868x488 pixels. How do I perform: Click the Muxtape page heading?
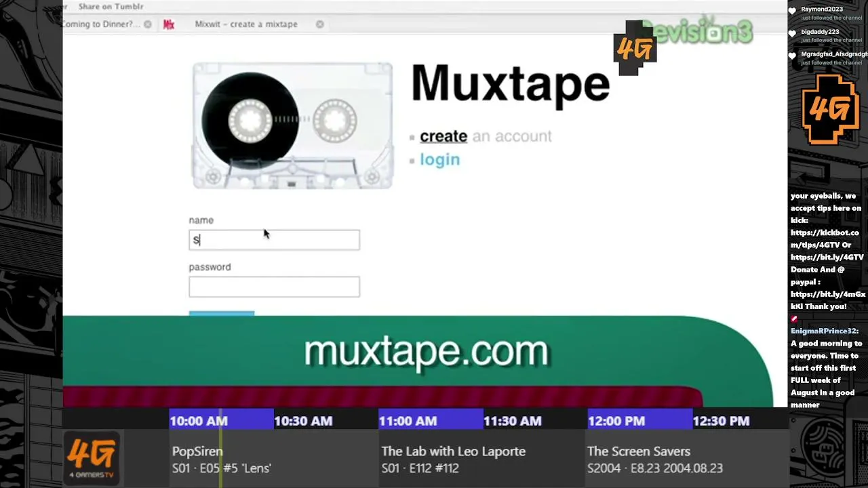click(x=511, y=84)
